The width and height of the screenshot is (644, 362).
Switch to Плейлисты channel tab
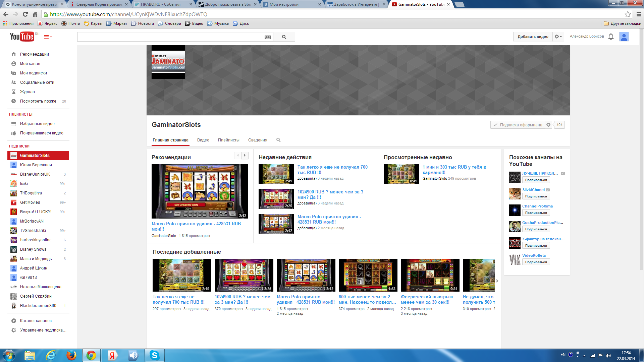coord(228,140)
